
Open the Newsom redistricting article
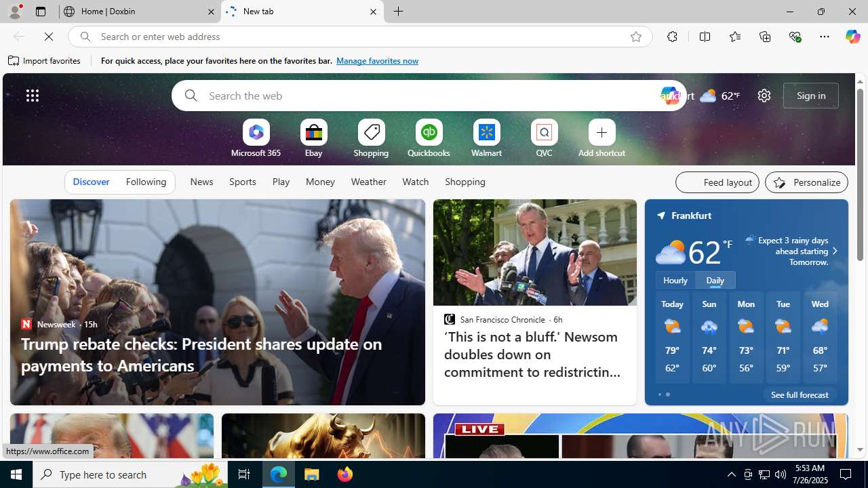532,354
